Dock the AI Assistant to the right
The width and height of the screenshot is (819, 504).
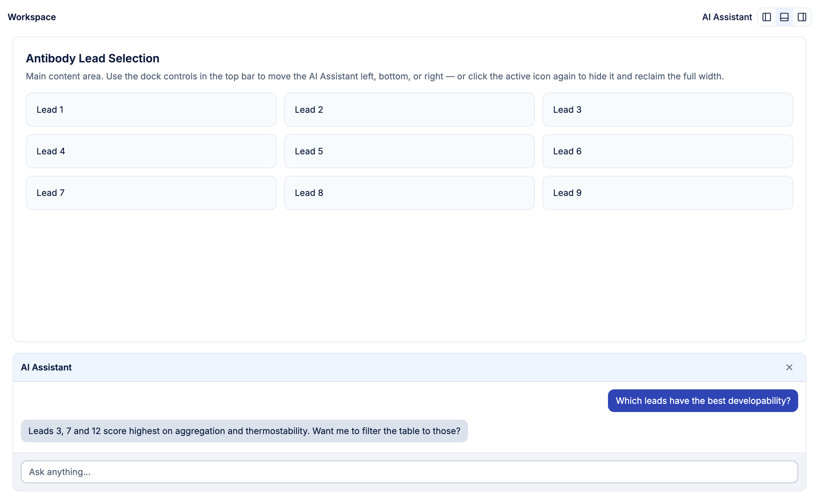pyautogui.click(x=802, y=17)
